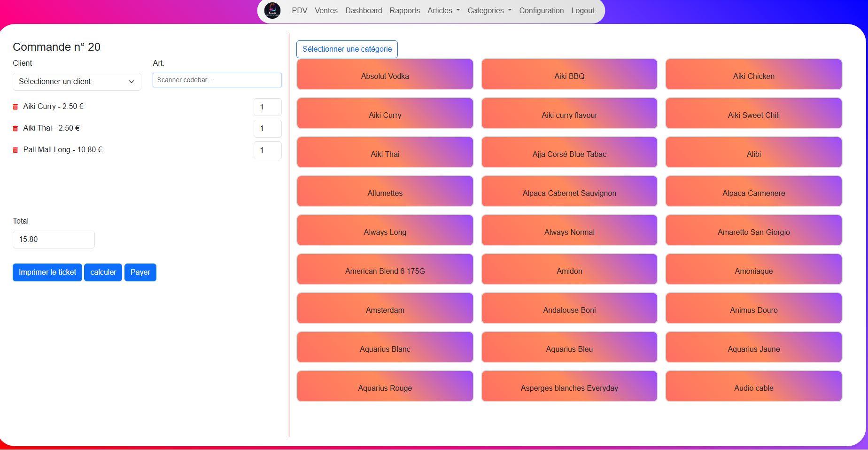The height and width of the screenshot is (450, 868).
Task: Add Aiki Sweet Chili product
Action: tap(753, 113)
